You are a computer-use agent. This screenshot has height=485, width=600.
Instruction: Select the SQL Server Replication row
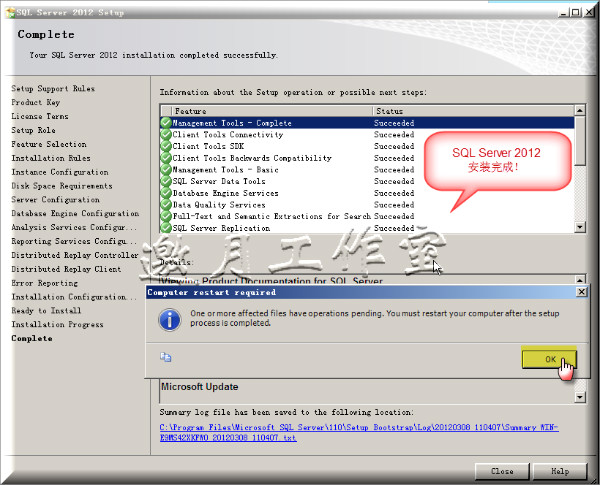(367, 228)
